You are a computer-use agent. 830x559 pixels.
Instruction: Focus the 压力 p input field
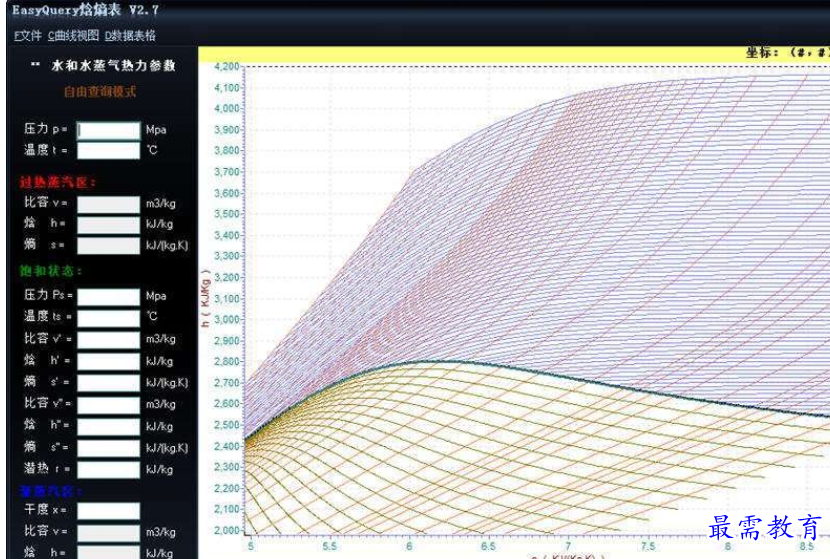click(x=109, y=130)
